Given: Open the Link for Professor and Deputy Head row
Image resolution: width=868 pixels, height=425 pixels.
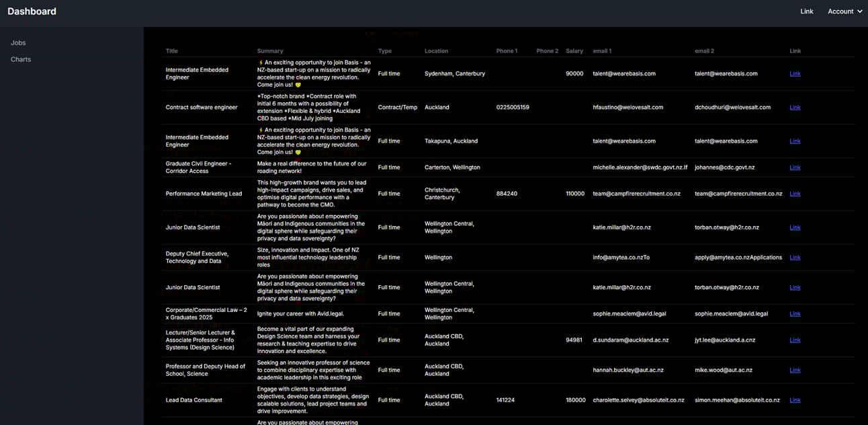Looking at the screenshot, I should point(795,371).
